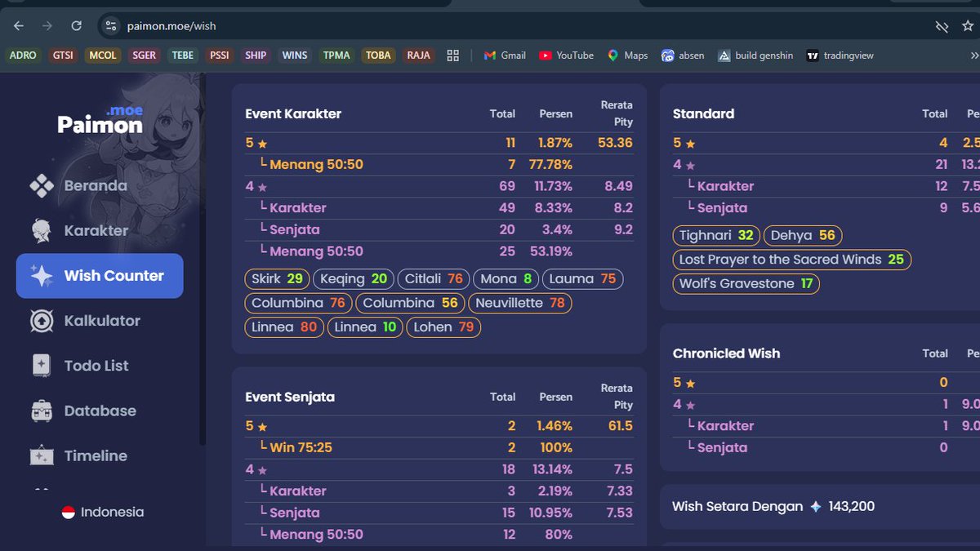Image resolution: width=980 pixels, height=551 pixels.
Task: Open the bookmark groups grid icon
Action: [x=452, y=56]
